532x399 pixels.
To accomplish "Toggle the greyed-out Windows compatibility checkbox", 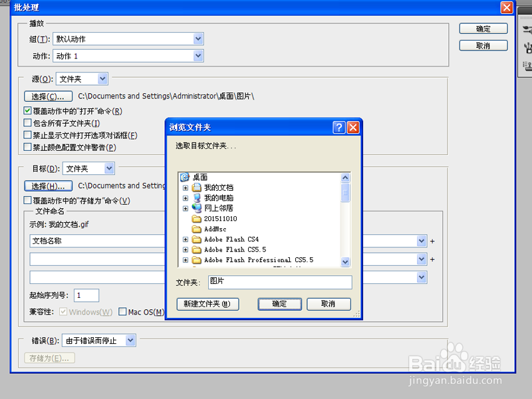I will coord(63,311).
